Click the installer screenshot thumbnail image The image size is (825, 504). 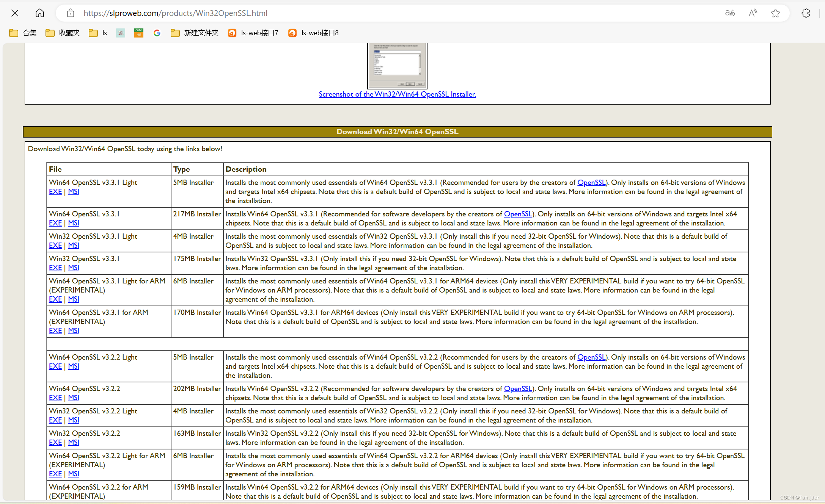pos(397,66)
